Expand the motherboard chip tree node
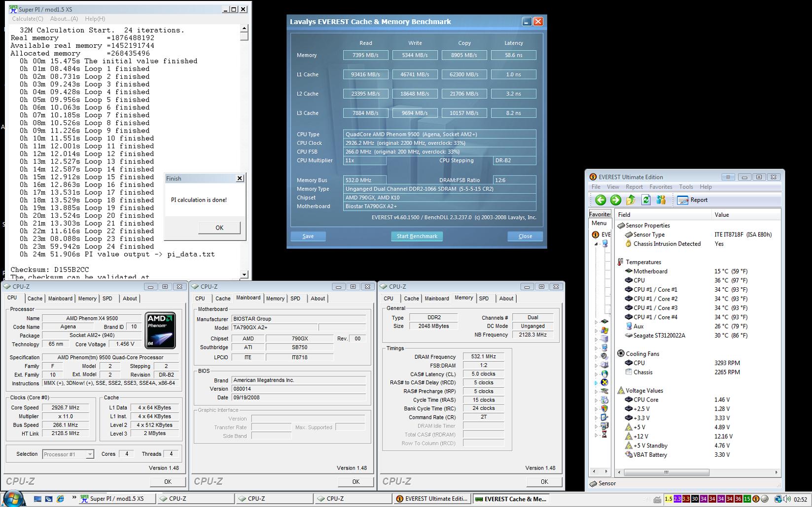This screenshot has height=507, width=812. click(596, 322)
